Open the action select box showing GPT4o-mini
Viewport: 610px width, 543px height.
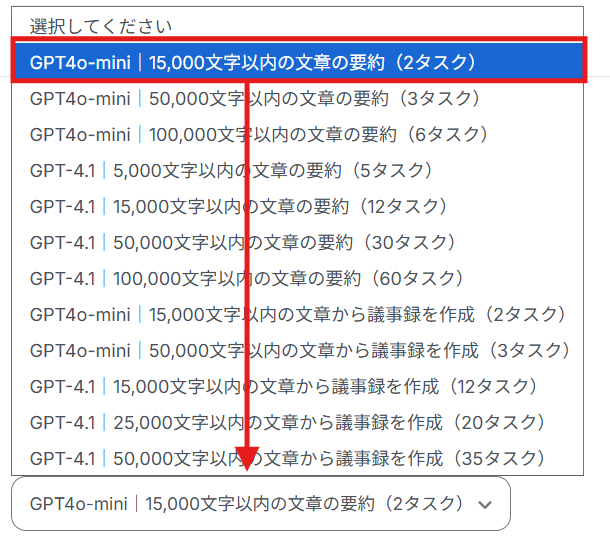coord(261,504)
